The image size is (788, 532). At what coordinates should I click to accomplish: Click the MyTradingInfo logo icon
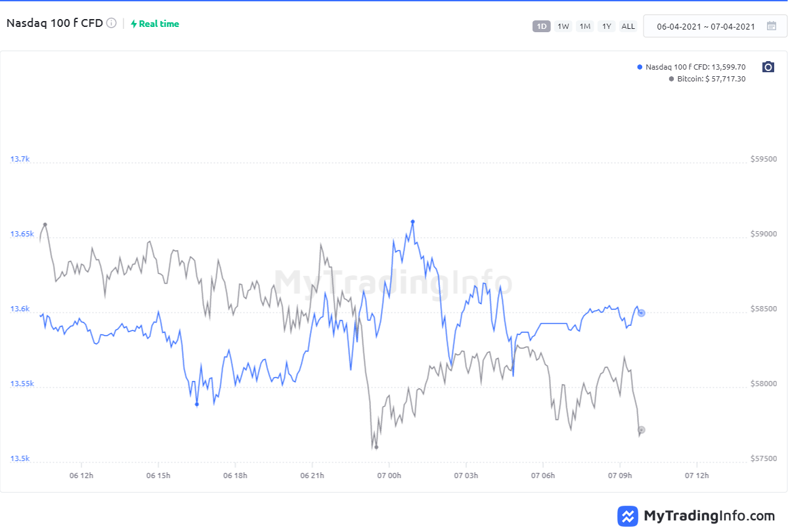point(628,516)
